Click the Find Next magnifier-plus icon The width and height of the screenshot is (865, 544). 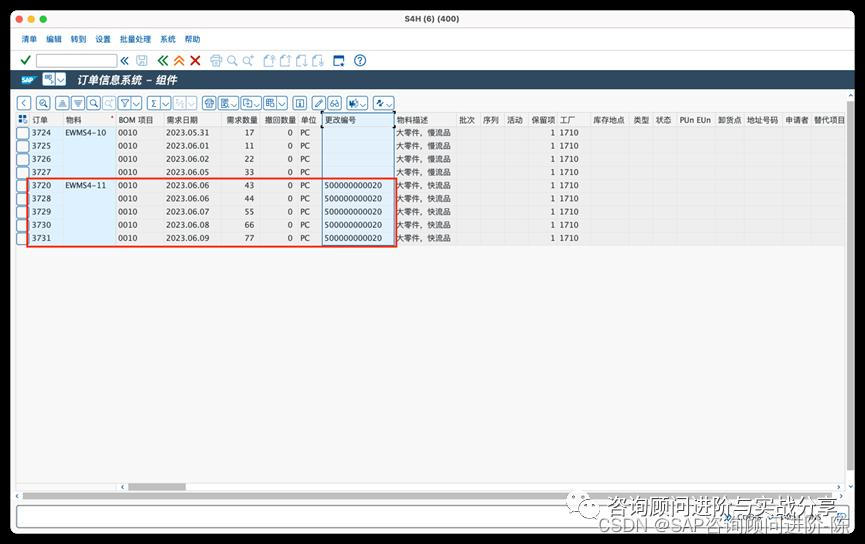(248, 61)
